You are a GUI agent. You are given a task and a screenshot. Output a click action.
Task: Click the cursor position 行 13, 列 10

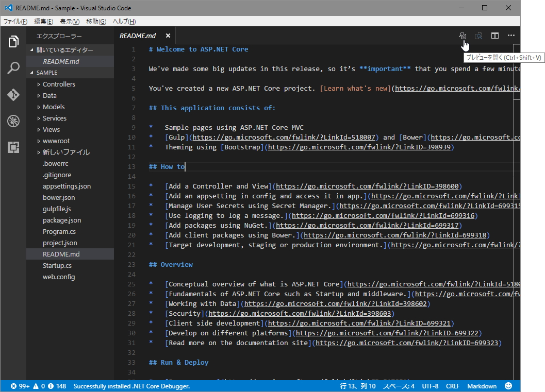point(358,386)
